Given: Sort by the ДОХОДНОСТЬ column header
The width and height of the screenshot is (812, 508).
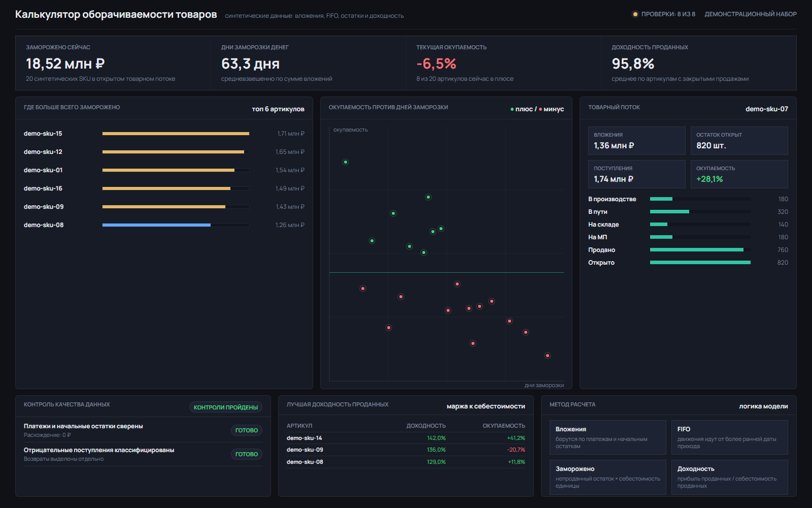Looking at the screenshot, I should click(426, 426).
